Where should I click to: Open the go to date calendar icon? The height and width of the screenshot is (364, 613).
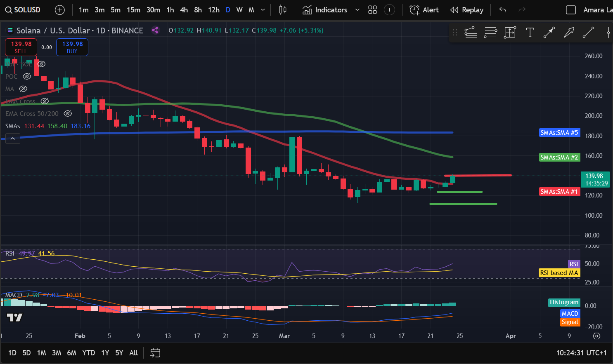[x=155, y=353]
